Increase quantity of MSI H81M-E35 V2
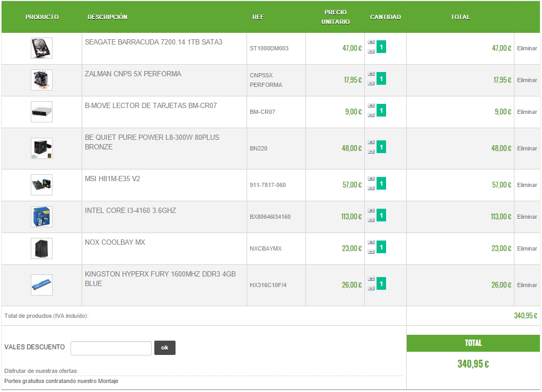The image size is (542, 392). (x=371, y=179)
